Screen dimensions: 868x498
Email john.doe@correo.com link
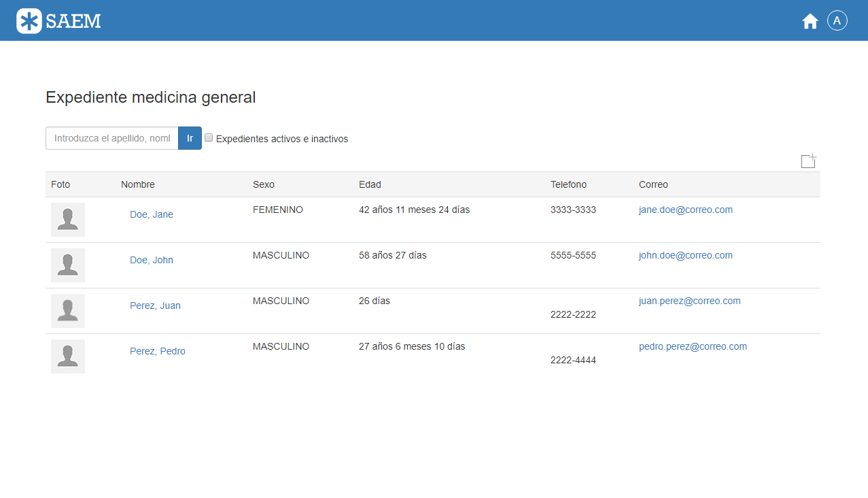point(686,255)
